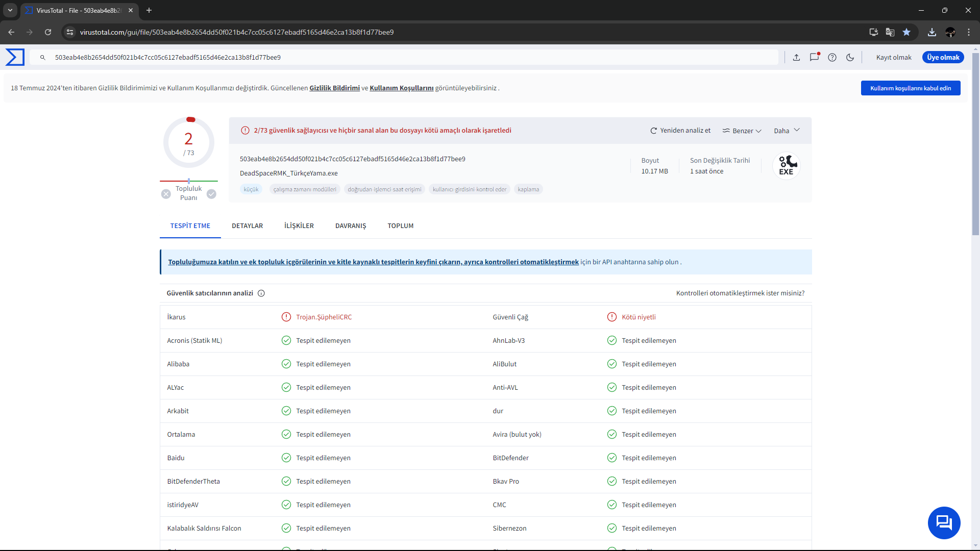This screenshot has width=980, height=551.
Task: Click the VirusTotal logo icon
Action: tap(15, 57)
